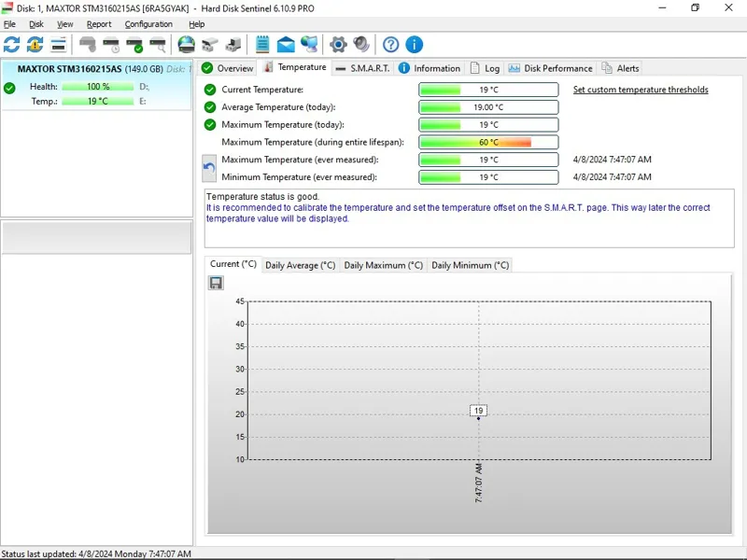
Task: Click the empty gray disk info panel
Action: 97,237
